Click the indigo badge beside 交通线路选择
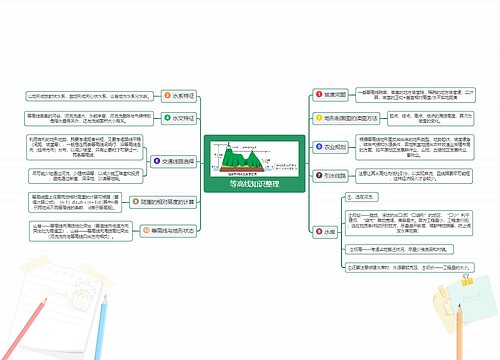 click(x=157, y=161)
